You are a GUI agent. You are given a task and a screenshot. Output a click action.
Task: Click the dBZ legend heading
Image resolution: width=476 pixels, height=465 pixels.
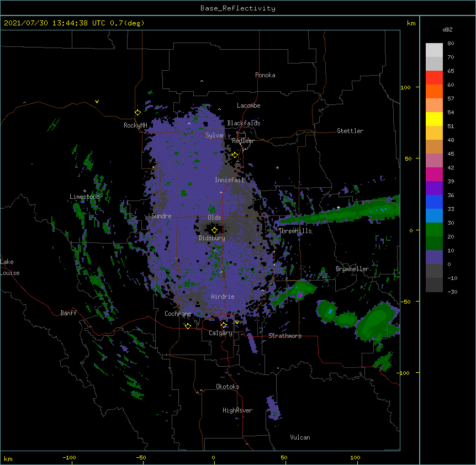tap(447, 29)
